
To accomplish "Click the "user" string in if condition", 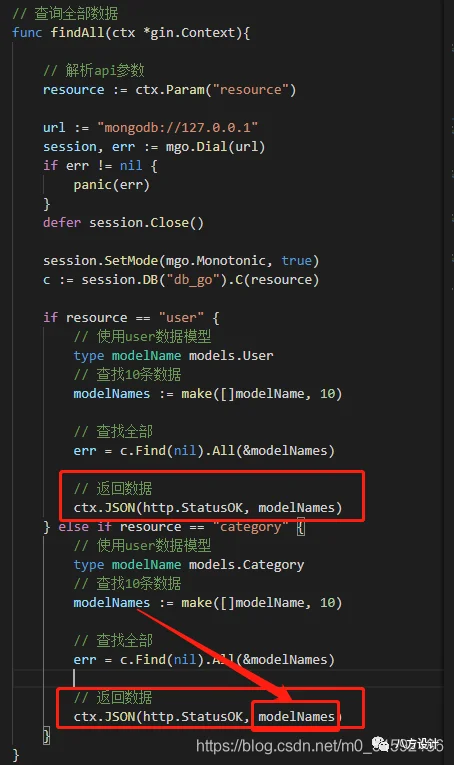I will (181, 318).
